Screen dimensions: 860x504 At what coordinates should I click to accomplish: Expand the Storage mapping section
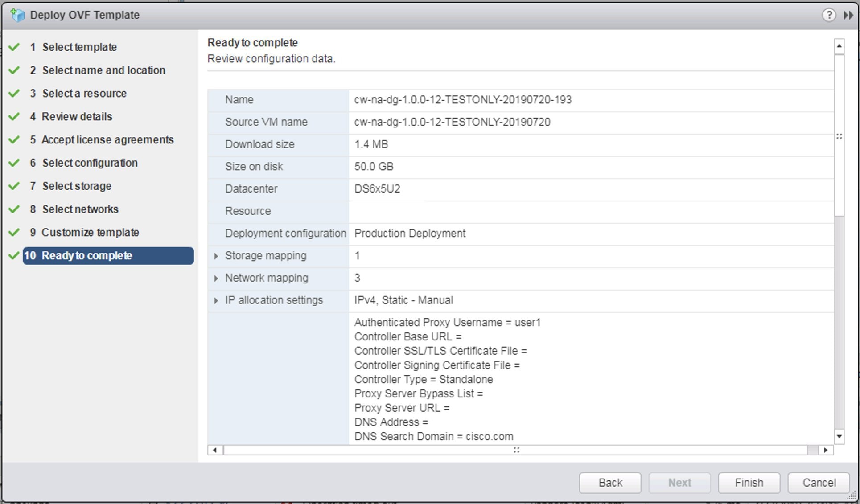[217, 256]
